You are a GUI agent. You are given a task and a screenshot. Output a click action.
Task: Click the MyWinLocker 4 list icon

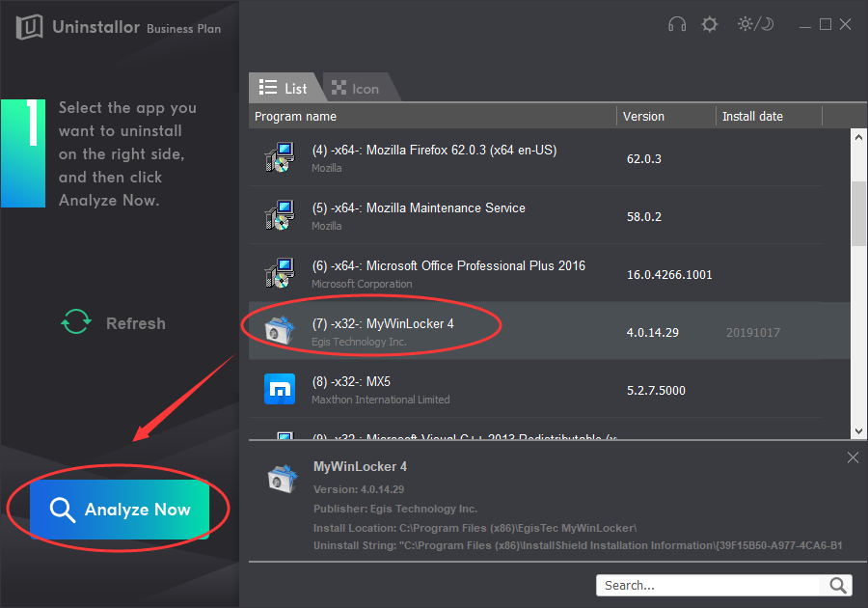pyautogui.click(x=280, y=331)
